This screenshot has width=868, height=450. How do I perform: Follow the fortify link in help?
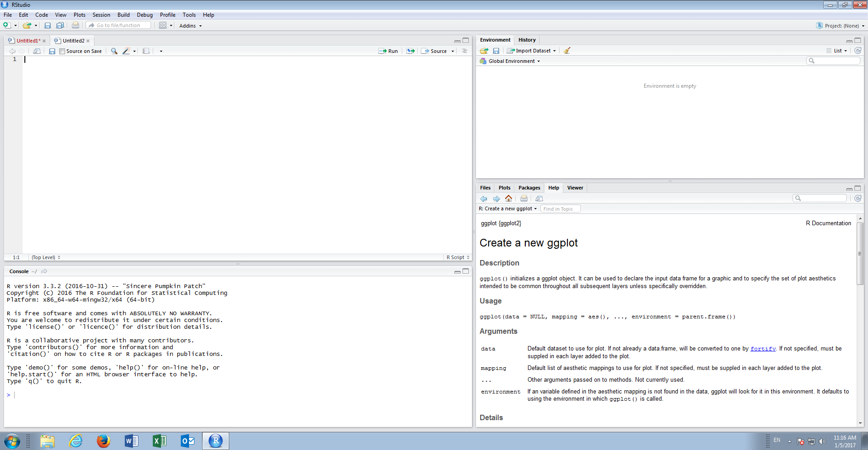tap(763, 349)
